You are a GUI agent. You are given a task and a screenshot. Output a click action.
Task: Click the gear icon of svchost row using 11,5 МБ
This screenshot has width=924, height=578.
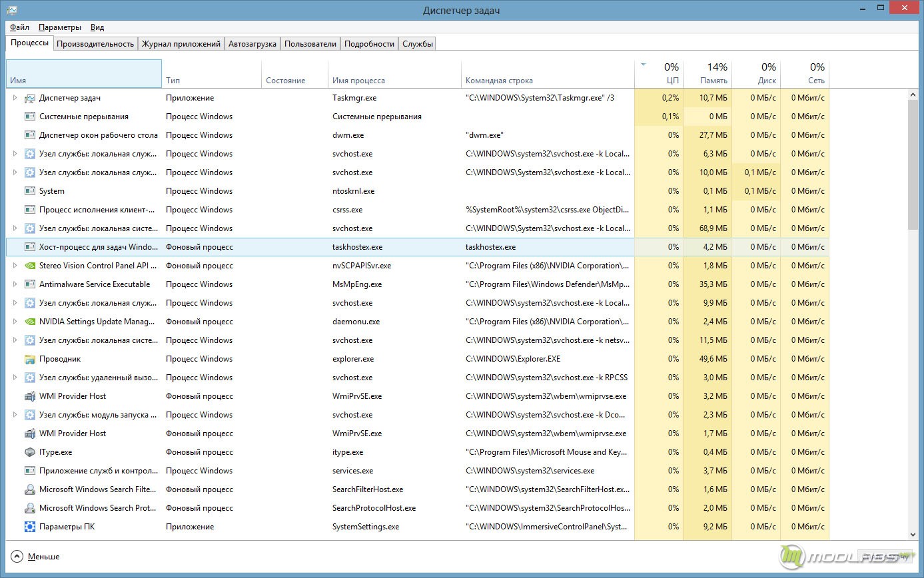coord(30,340)
